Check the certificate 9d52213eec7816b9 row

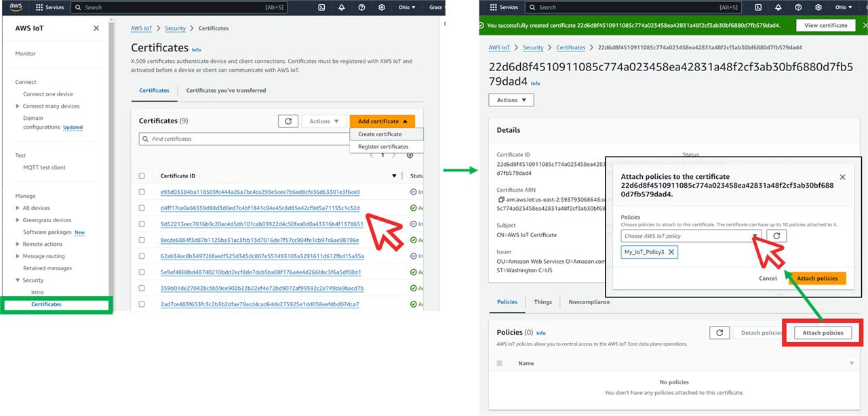tap(142, 224)
